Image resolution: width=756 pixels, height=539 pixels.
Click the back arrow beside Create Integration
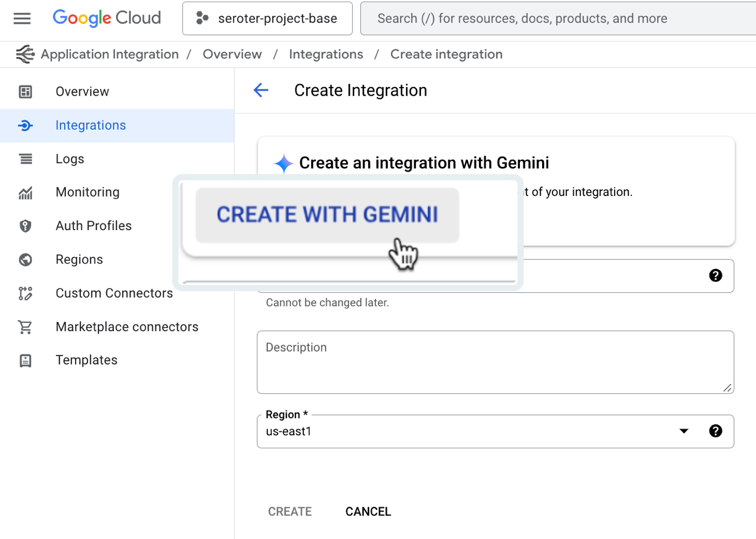[x=261, y=90]
